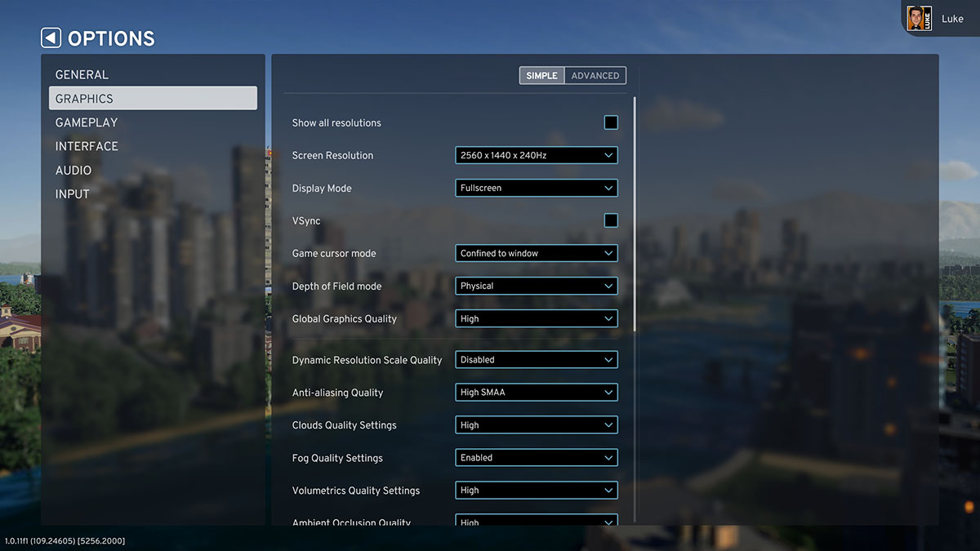
Task: Enable the Show all resolutions checkbox
Action: [x=611, y=122]
